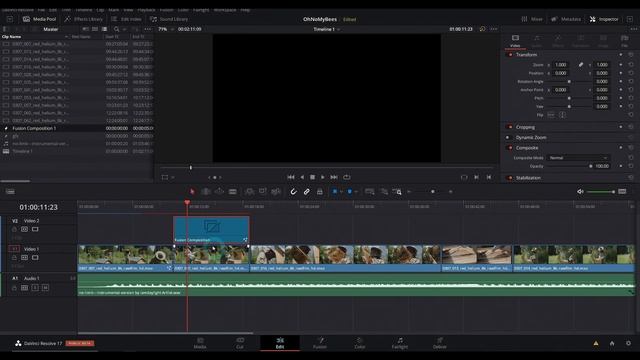
Task: Reset the Transform section
Action: [631, 55]
